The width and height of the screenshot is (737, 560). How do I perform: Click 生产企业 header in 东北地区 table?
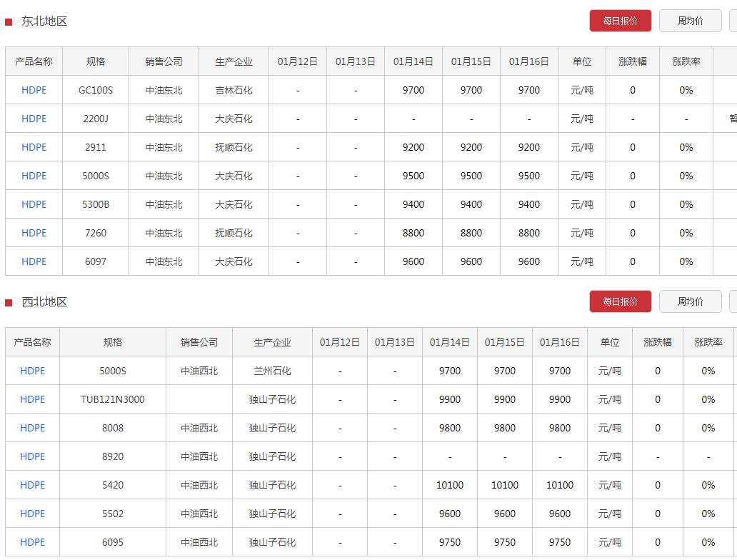click(x=234, y=61)
